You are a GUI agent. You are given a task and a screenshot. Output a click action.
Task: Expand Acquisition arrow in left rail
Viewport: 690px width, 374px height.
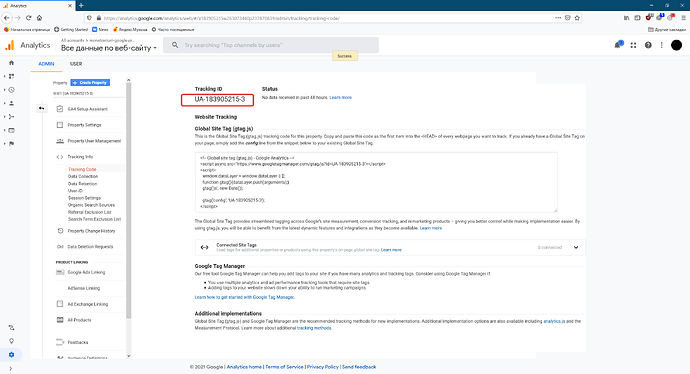tap(5, 117)
